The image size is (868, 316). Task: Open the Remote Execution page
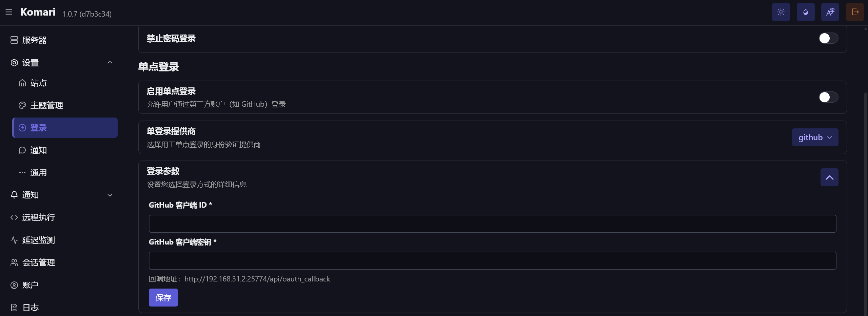pos(38,217)
